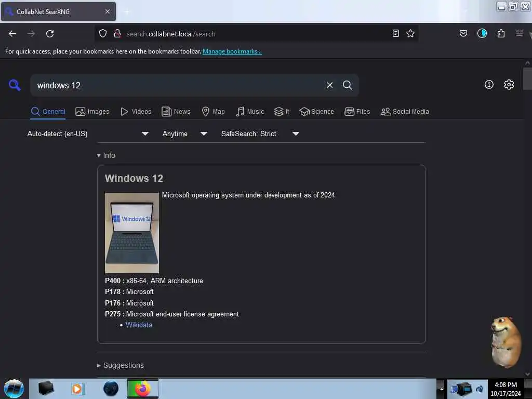Open the Auto-detect language dropdown
This screenshot has width=532, height=399.
click(88, 134)
